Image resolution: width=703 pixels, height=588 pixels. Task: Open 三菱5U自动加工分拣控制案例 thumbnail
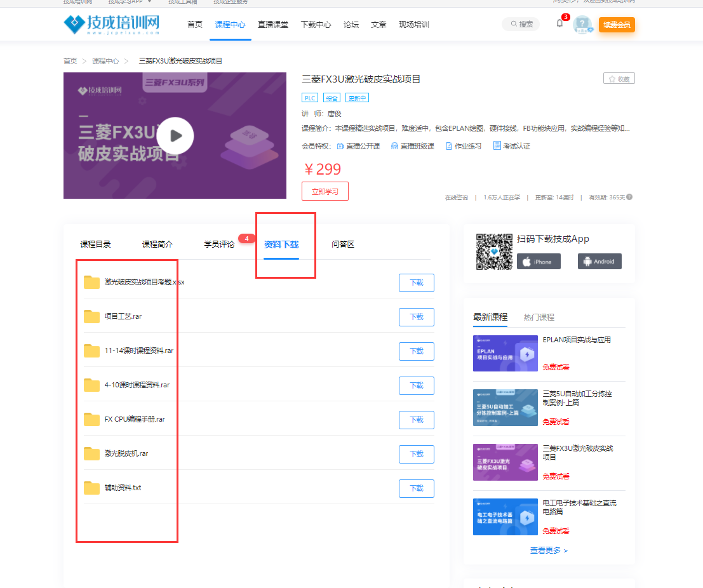(x=505, y=408)
